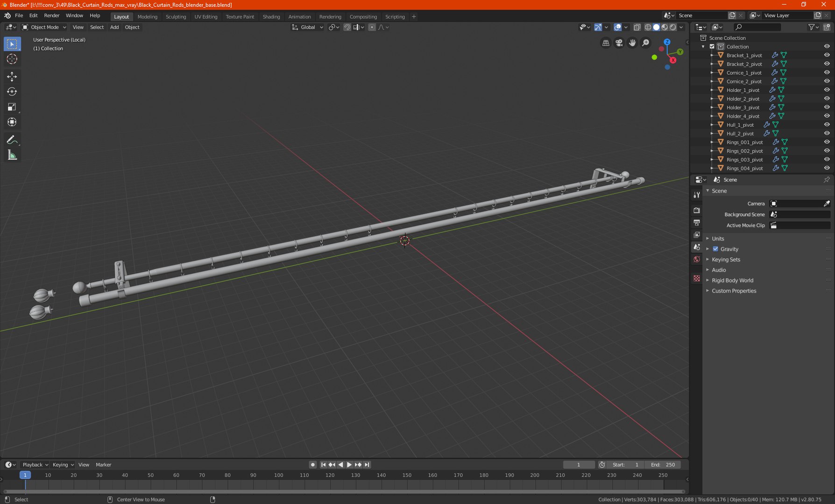The image size is (835, 504).
Task: Pick the Rotate tool
Action: click(x=12, y=92)
